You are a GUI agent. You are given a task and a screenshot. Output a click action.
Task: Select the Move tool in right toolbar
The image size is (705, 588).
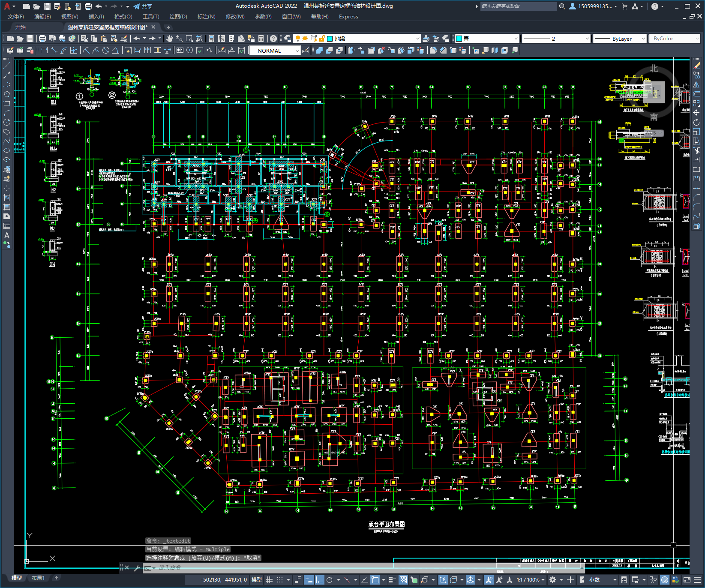(x=696, y=113)
